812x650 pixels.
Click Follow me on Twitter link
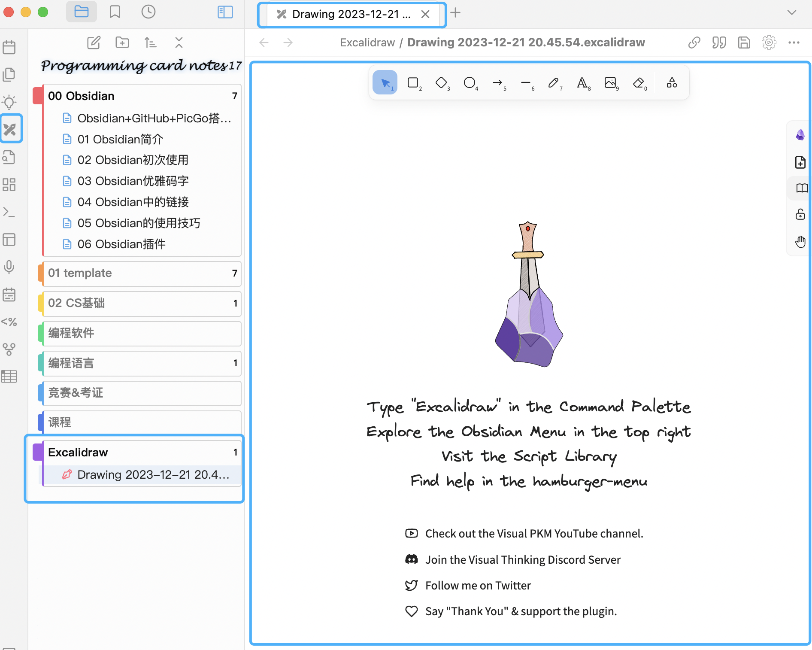pos(468,586)
